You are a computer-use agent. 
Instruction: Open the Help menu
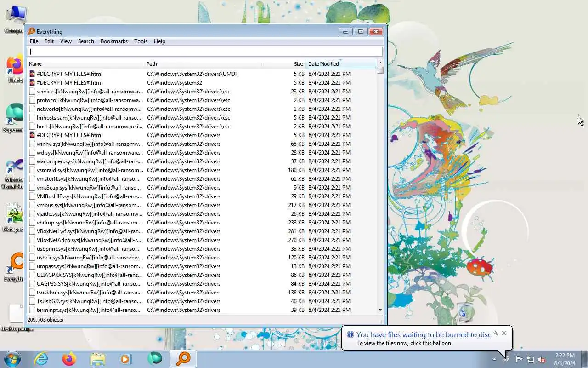159,41
